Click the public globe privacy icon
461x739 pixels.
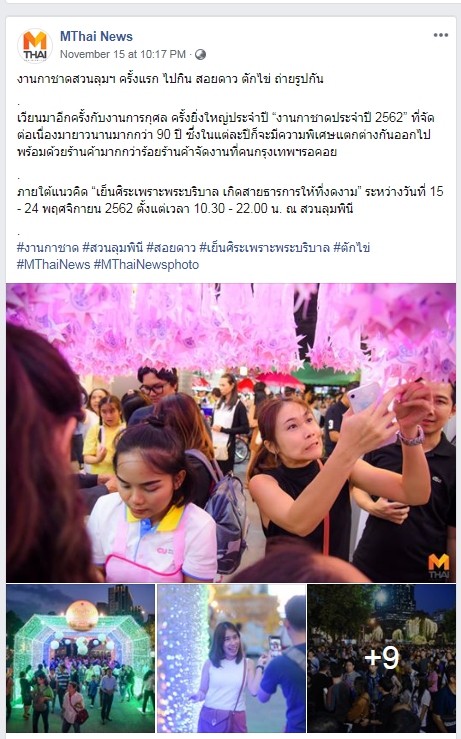pos(200,54)
